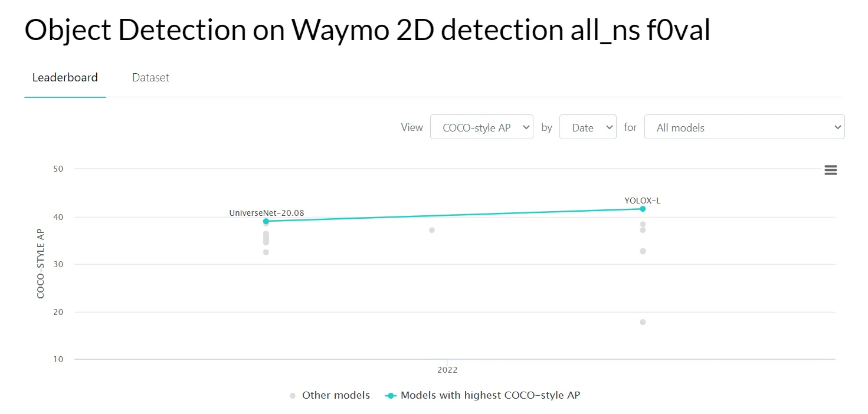Click the YOLOX-L text label

pyautogui.click(x=643, y=201)
